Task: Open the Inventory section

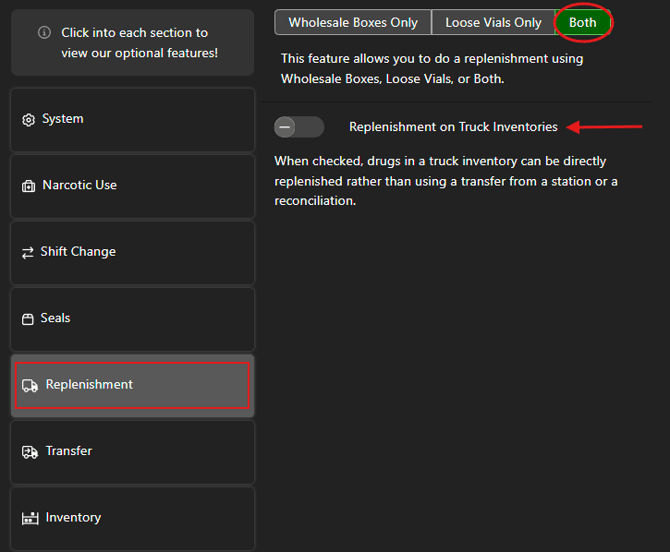Action: click(x=132, y=518)
